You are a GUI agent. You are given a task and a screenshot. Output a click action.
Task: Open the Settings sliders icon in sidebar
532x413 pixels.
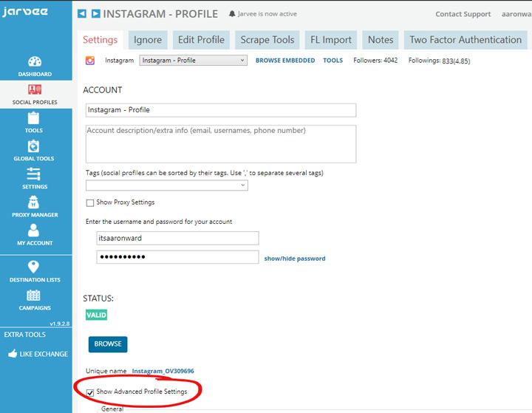[x=33, y=174]
